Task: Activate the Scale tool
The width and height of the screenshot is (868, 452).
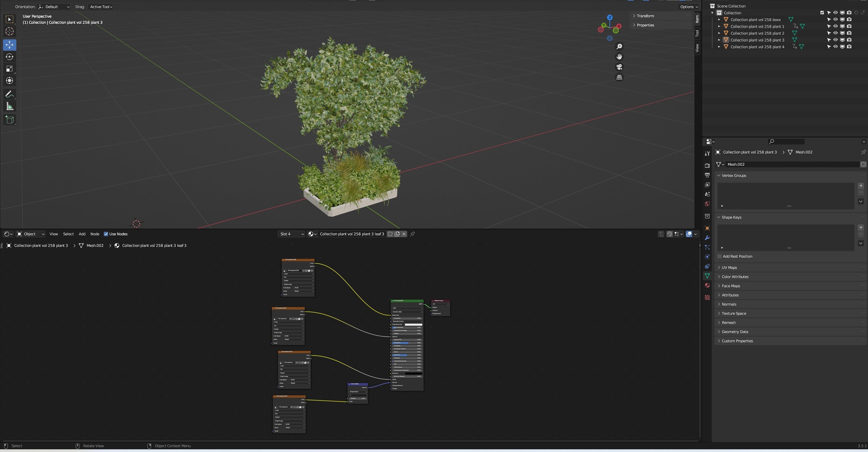Action: pos(9,69)
